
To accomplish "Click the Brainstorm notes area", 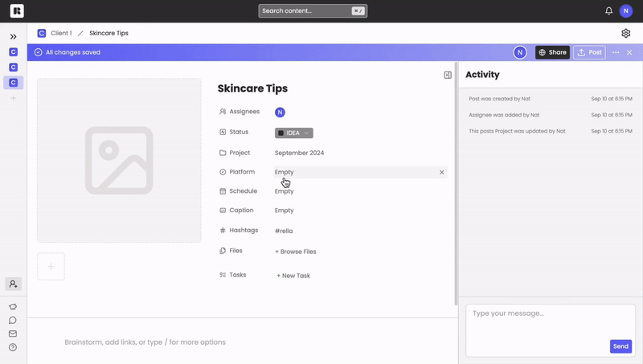I will (145, 342).
